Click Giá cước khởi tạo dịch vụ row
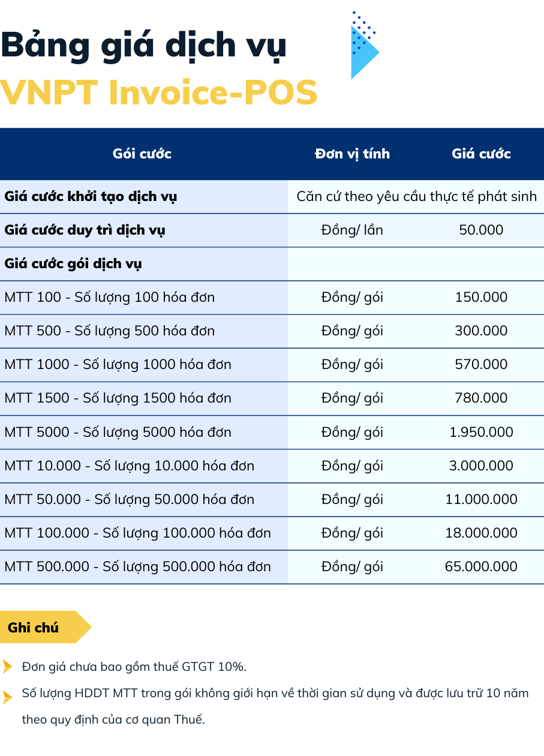 click(x=91, y=196)
